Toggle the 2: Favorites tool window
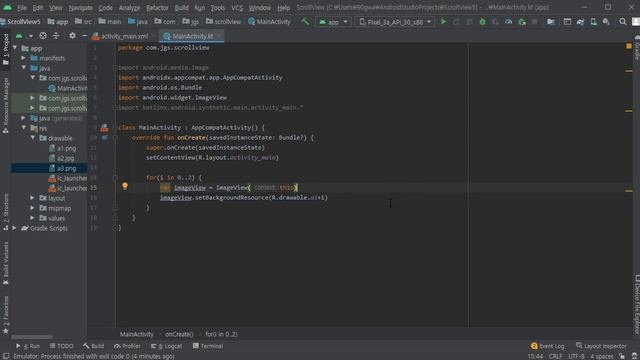 (6, 315)
